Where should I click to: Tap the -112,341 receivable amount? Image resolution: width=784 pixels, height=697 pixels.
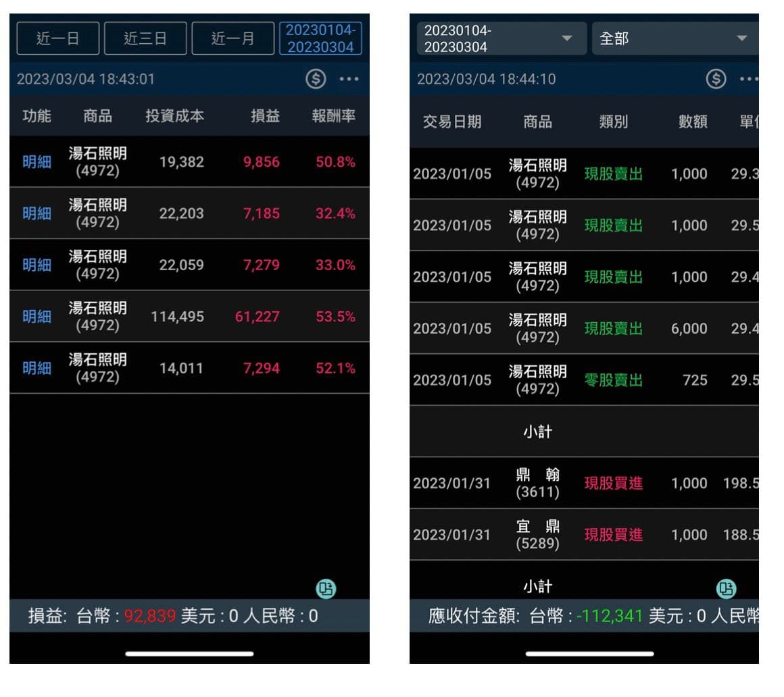click(x=610, y=615)
